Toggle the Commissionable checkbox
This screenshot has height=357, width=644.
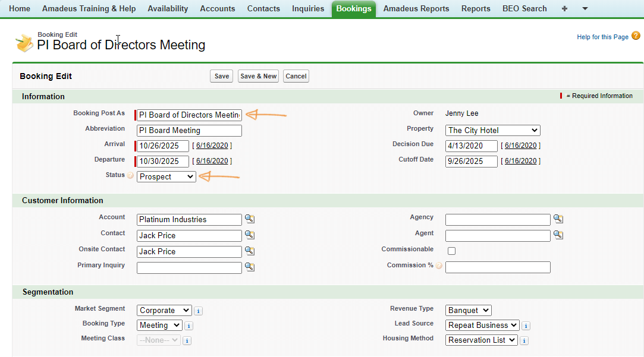[451, 251]
